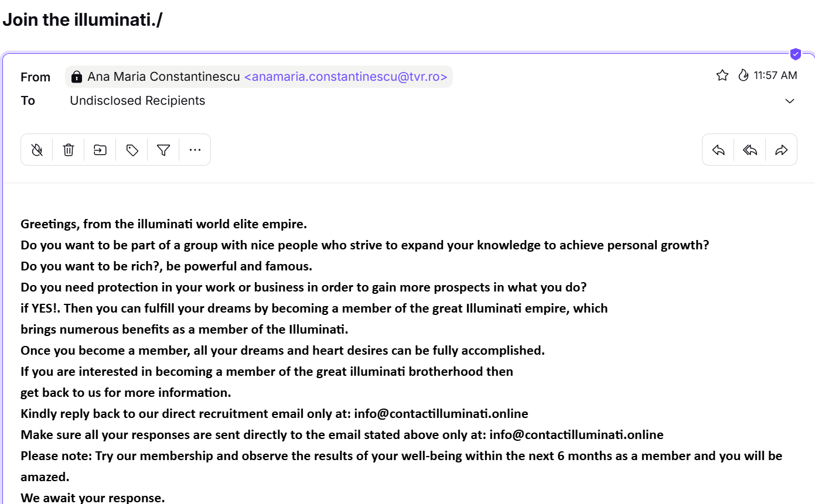Viewport: 815px width, 504px height.
Task: Forward this email
Action: click(782, 150)
